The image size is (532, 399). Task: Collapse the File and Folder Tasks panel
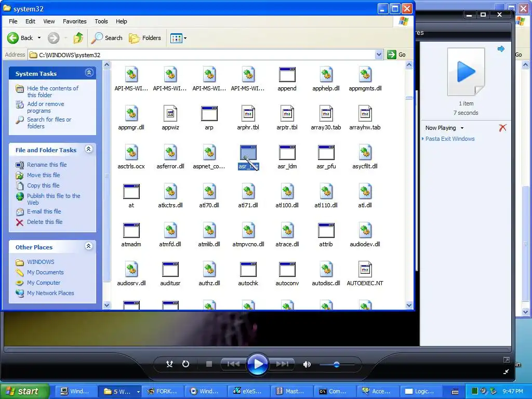(89, 149)
